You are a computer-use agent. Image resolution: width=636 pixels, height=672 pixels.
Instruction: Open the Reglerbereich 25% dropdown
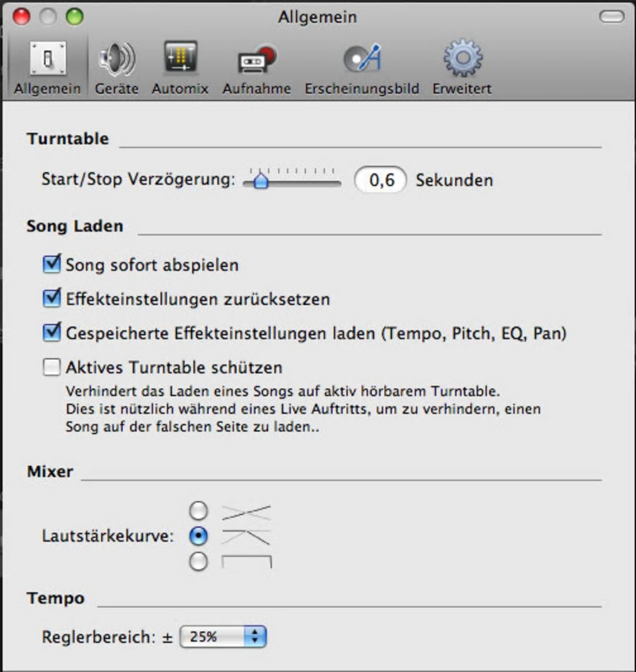click(x=223, y=636)
